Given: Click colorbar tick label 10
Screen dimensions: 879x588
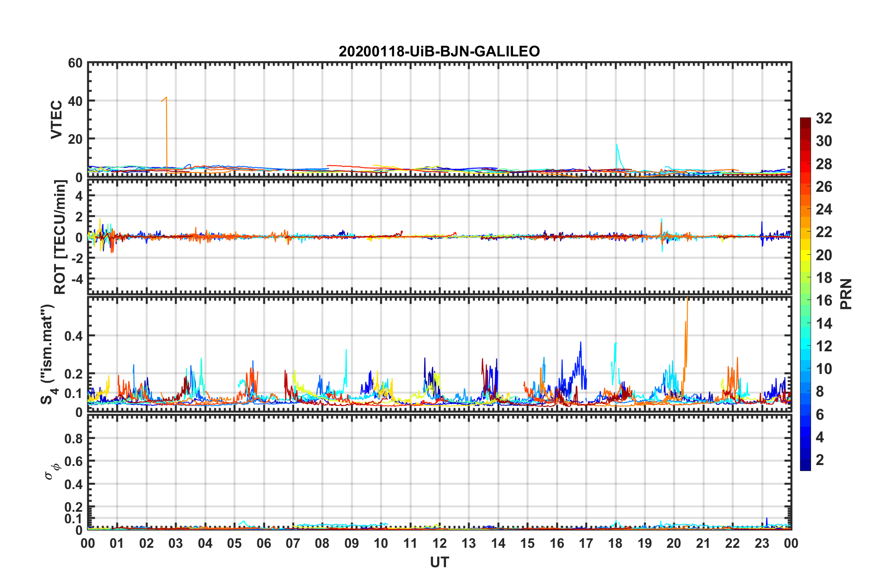Looking at the screenshot, I should click(824, 369).
